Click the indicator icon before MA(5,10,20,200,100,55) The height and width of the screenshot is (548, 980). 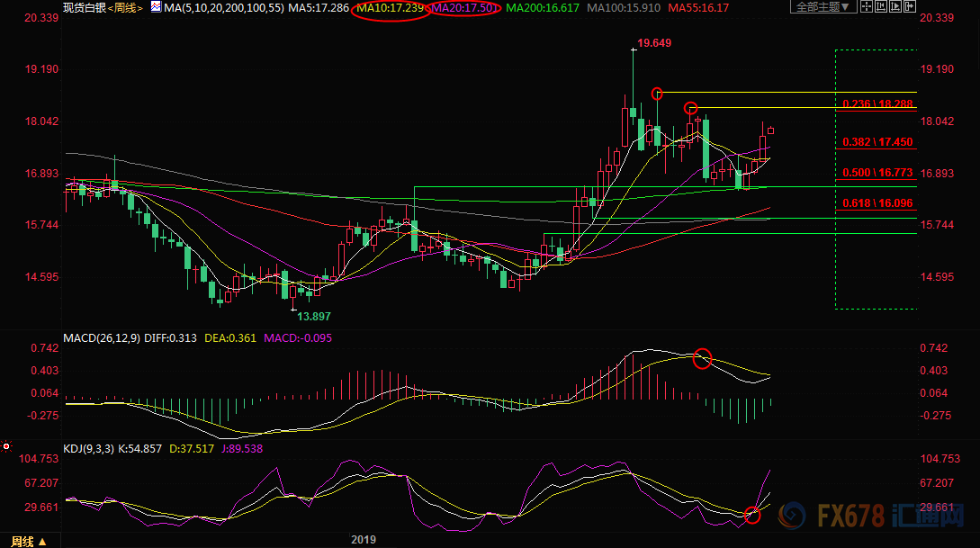coord(155,7)
